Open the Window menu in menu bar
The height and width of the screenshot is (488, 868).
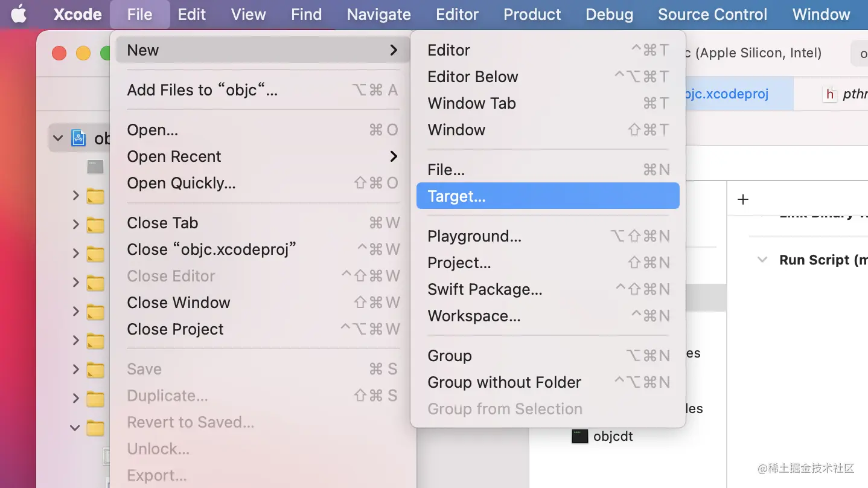(821, 14)
